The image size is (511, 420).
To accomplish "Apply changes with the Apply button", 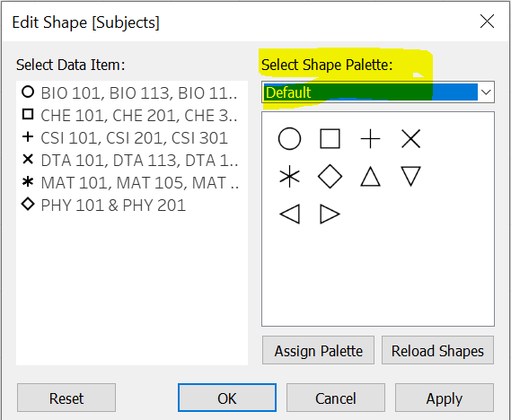I will tap(445, 398).
